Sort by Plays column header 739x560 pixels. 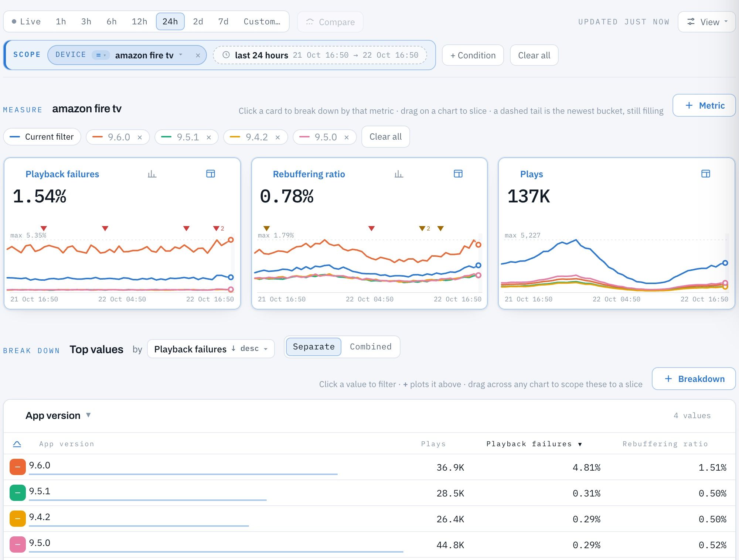[433, 444]
